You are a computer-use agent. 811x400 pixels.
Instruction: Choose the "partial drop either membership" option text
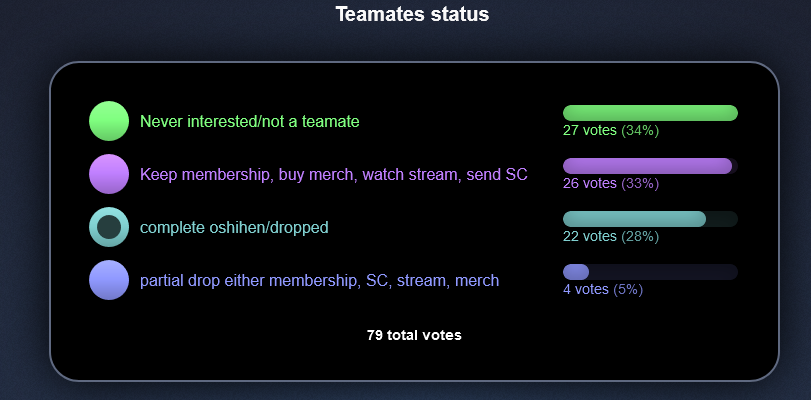coord(319,281)
